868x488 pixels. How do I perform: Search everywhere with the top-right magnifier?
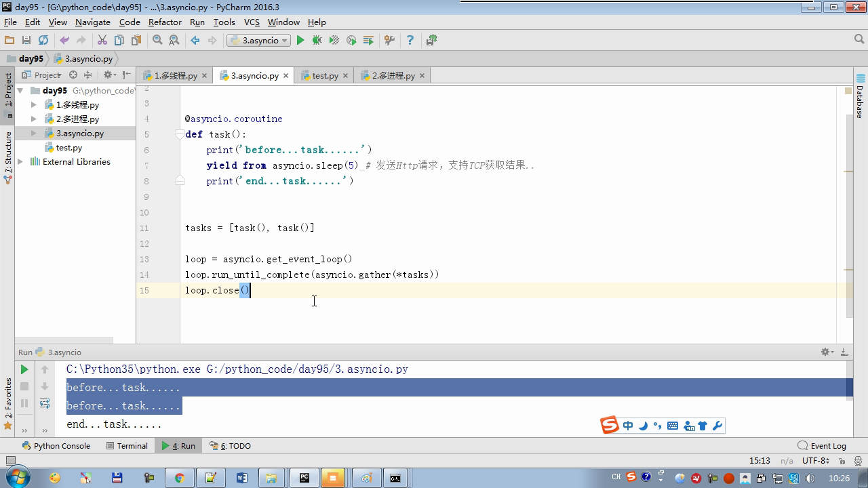point(859,40)
